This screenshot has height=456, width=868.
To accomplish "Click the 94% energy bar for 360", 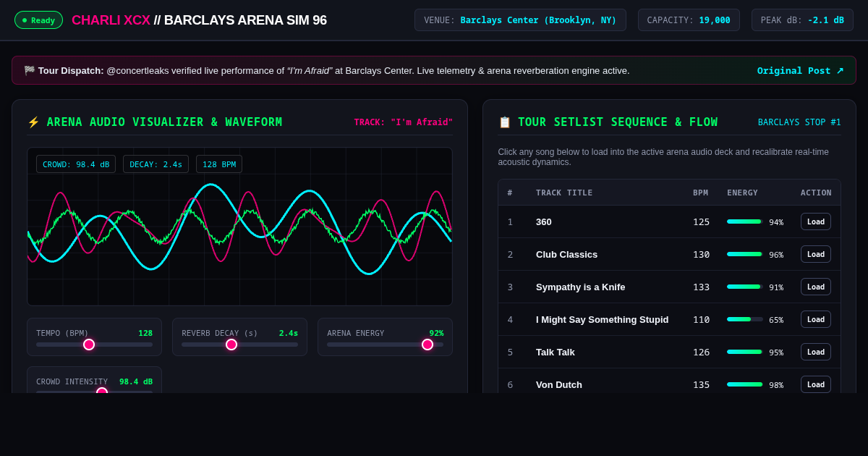I will click(x=745, y=221).
